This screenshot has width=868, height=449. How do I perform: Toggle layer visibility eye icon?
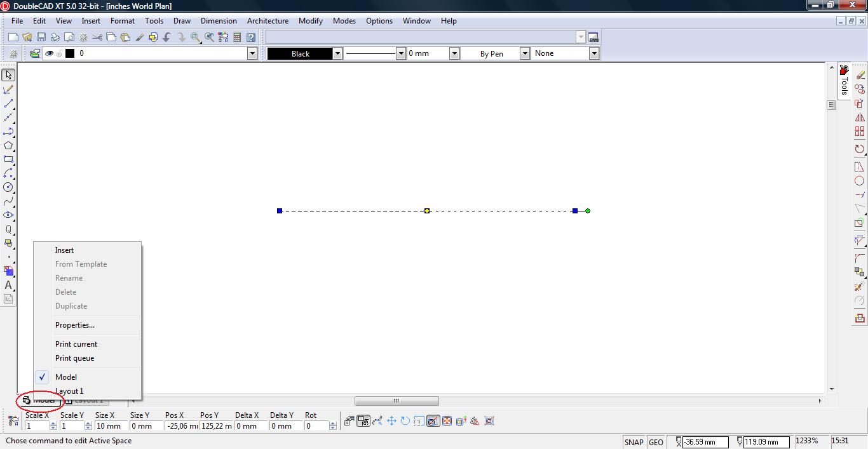[49, 53]
